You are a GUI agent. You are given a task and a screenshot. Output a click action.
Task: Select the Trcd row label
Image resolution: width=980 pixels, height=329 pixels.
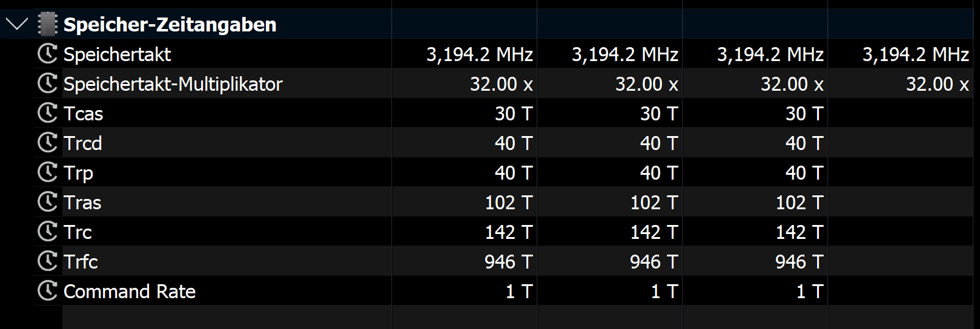pos(83,143)
